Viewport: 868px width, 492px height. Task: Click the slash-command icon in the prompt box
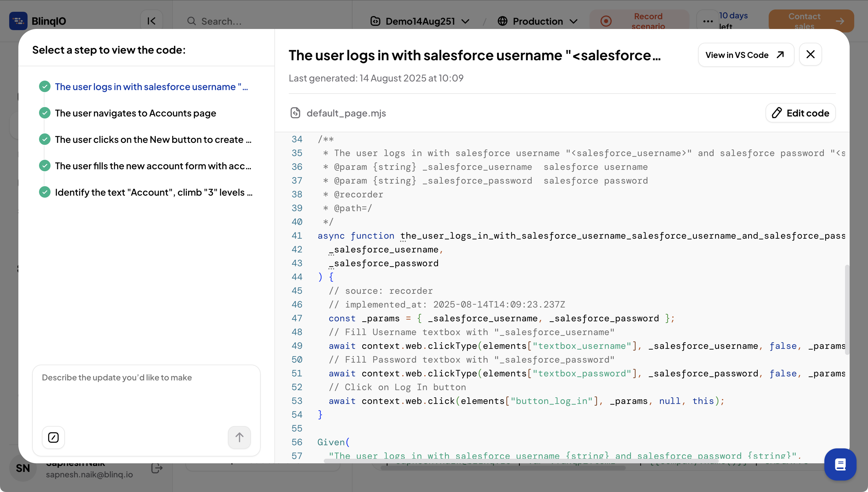click(53, 437)
